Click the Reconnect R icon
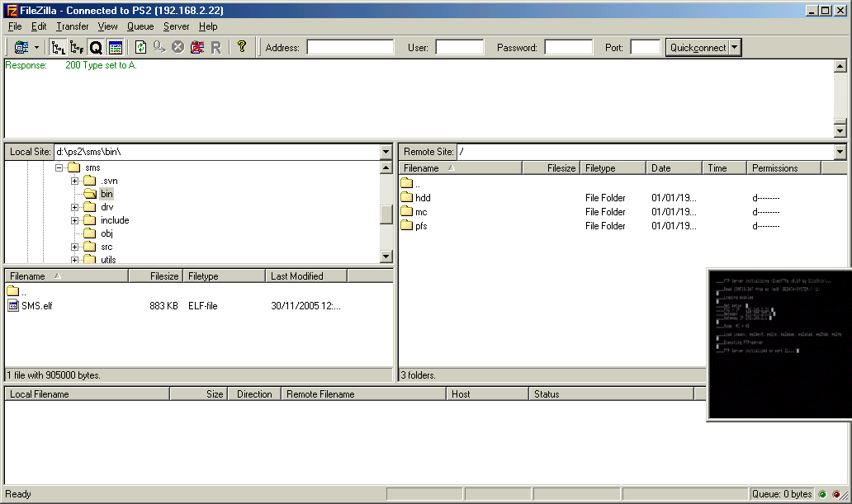This screenshot has height=504, width=852. click(215, 47)
